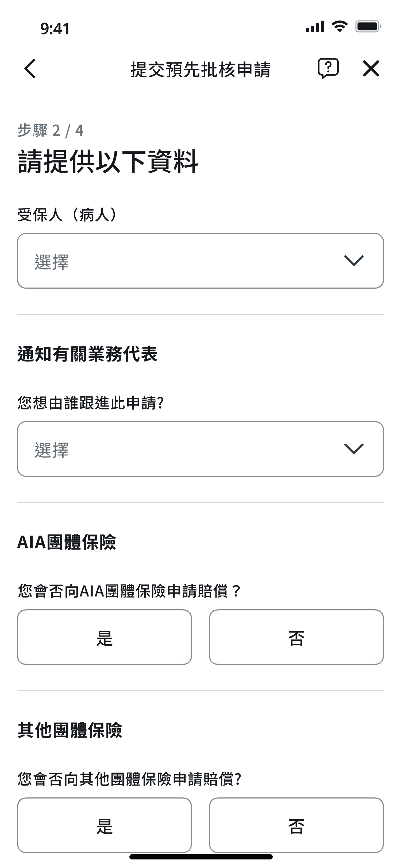Tap the 9:41 clock in status bar
401x868 pixels.
(x=55, y=29)
